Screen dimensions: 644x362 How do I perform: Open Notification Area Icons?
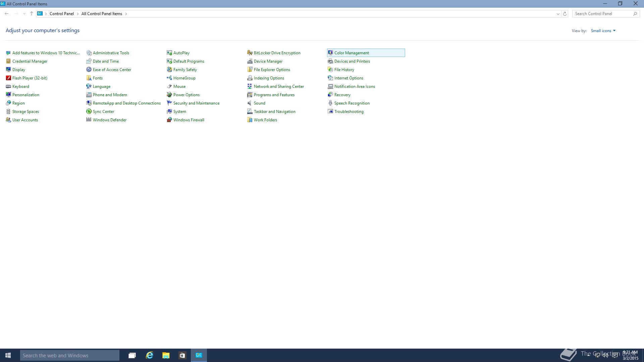(x=355, y=86)
